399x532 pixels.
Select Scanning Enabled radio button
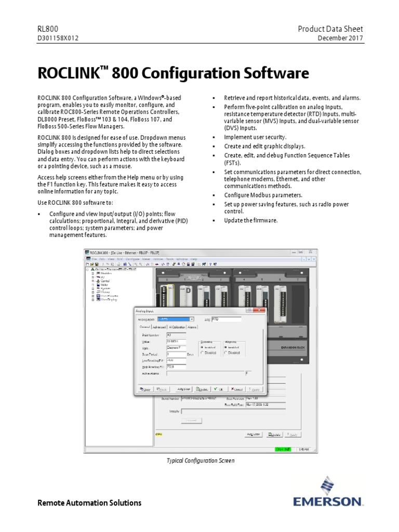point(202,347)
